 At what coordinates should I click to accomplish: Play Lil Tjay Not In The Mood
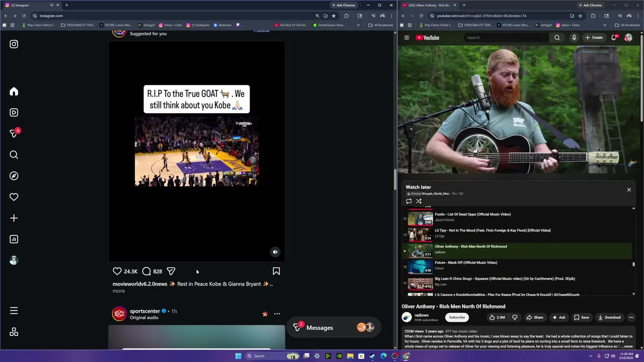(518, 234)
